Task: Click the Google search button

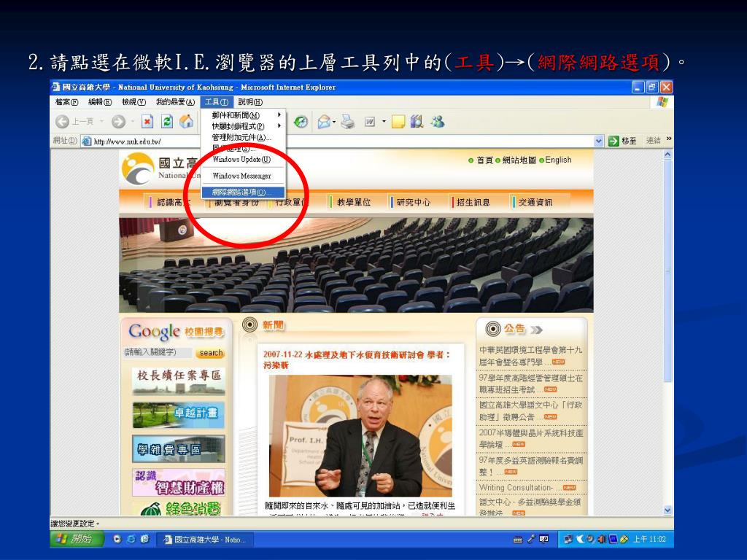Action: pos(211,353)
